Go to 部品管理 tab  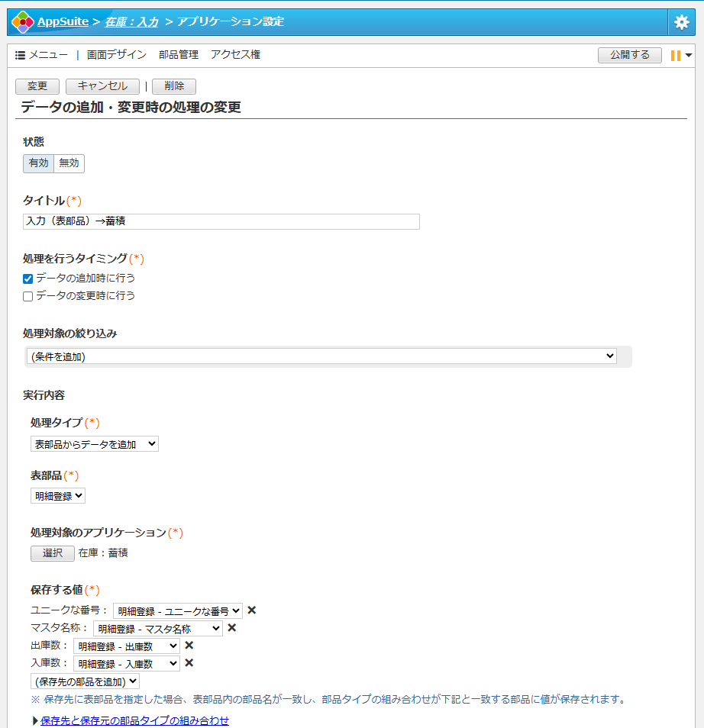click(179, 55)
